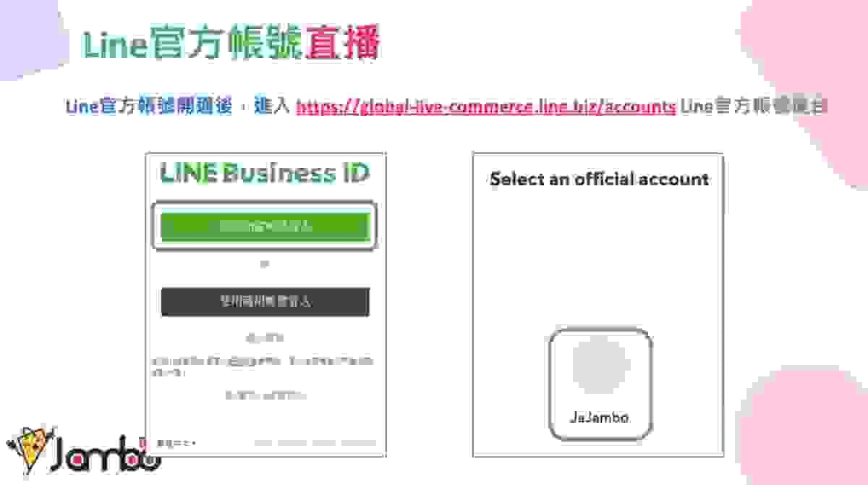Open the language dropdown at login footer
868x485 pixels.
coord(176,442)
